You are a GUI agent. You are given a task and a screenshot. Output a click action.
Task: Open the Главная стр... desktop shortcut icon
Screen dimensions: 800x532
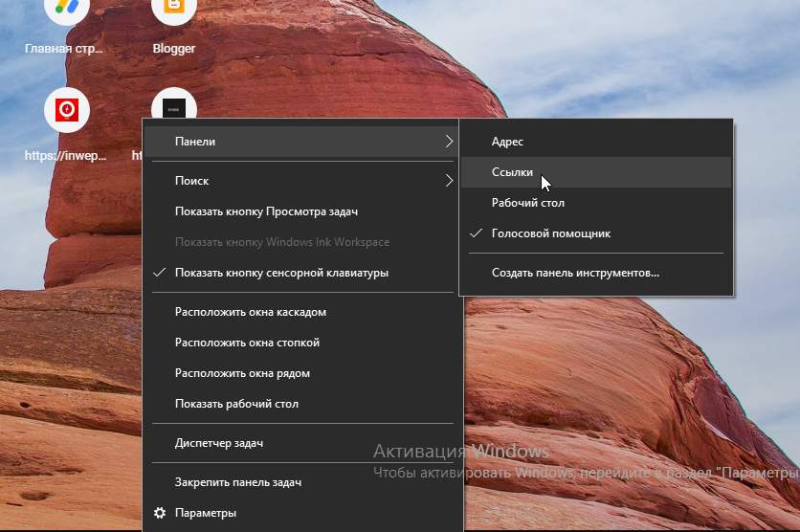(x=67, y=8)
